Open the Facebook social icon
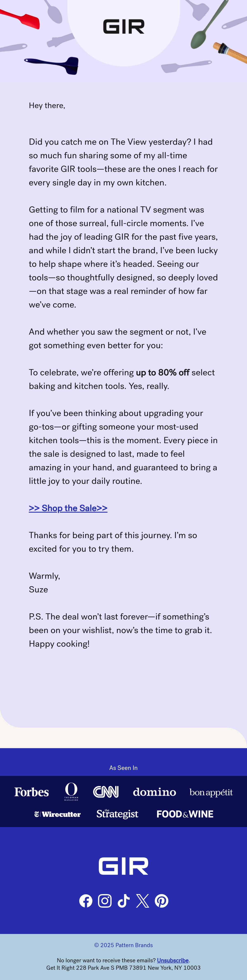 86,901
